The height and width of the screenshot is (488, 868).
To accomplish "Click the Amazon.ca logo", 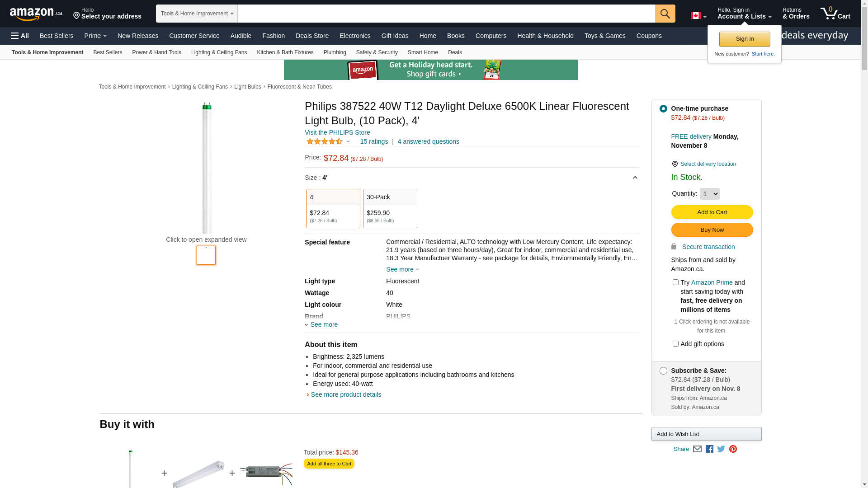I will [x=36, y=14].
